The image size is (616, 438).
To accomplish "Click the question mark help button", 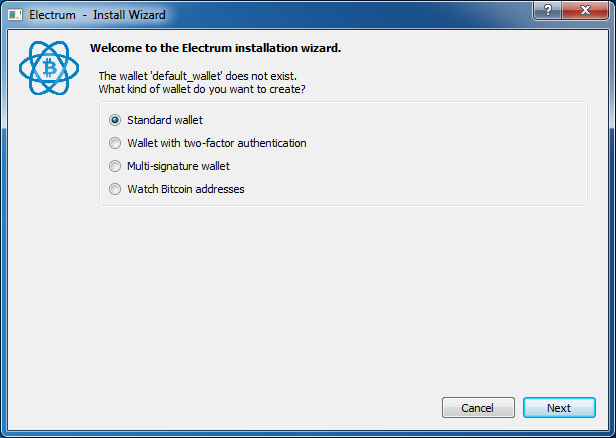I will click(x=547, y=10).
